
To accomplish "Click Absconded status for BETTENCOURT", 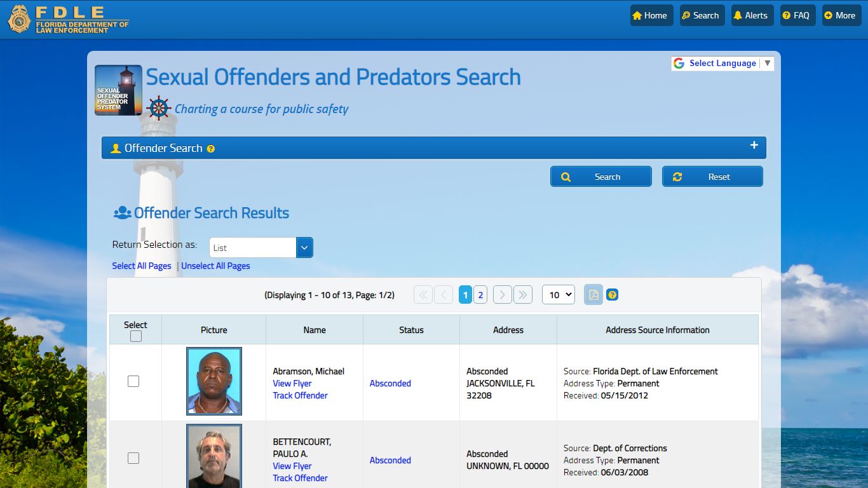I will tap(390, 460).
